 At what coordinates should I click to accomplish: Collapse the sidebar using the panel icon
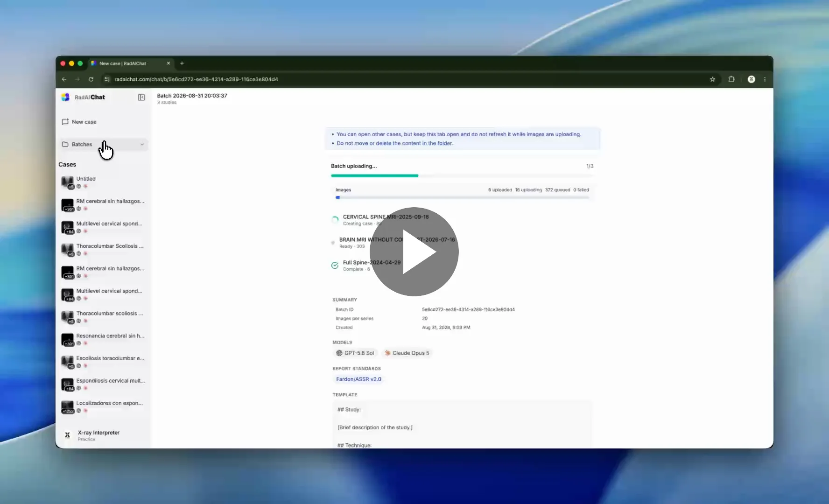click(141, 97)
